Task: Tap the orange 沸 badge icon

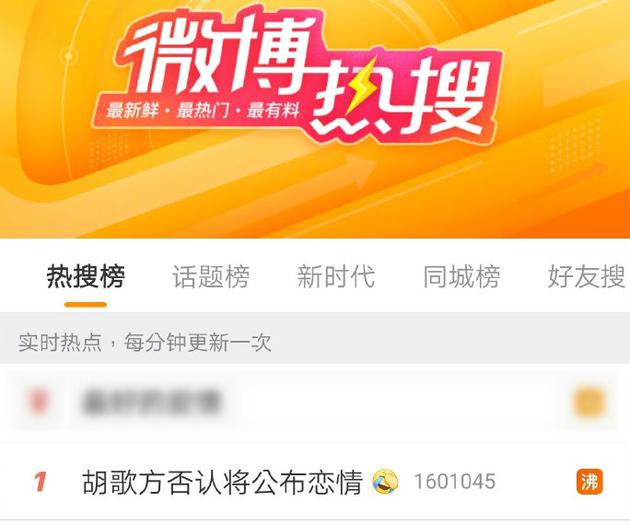Action: 589,481
